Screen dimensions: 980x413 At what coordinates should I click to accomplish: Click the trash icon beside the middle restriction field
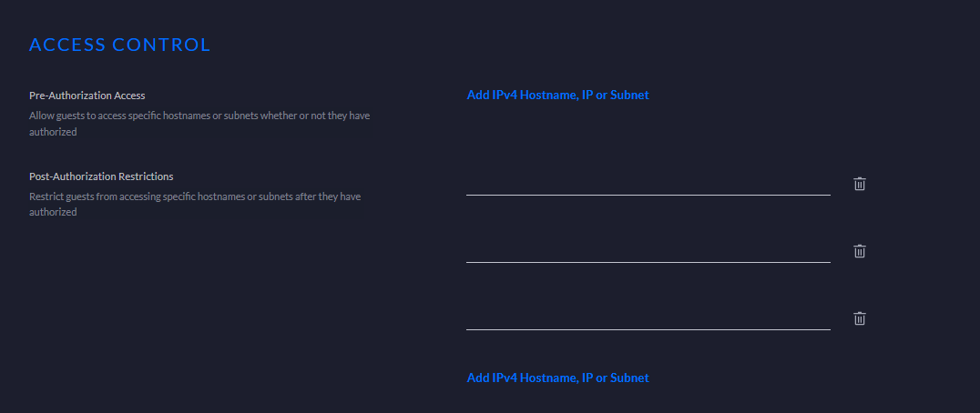859,251
